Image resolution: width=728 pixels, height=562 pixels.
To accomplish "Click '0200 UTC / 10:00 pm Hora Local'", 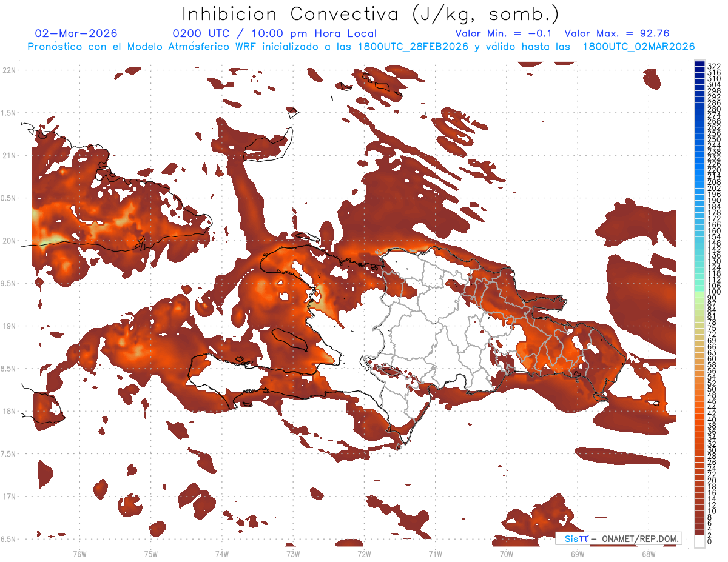I will 274,33.
